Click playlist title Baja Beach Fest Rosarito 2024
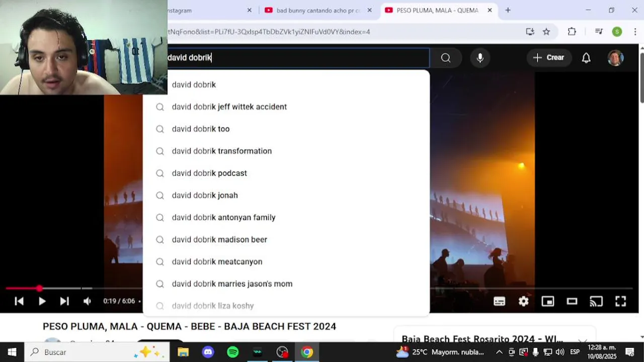Viewport: 644px width, 362px height. 482,339
